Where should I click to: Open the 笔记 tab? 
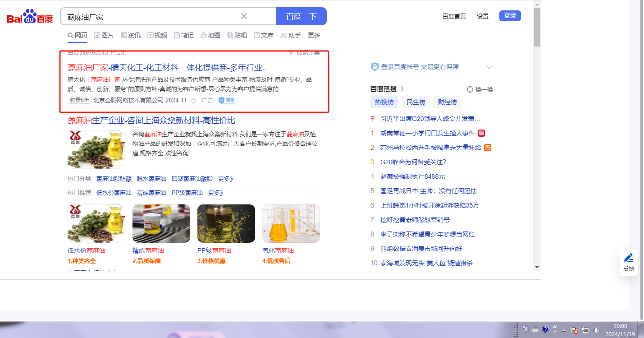click(184, 35)
